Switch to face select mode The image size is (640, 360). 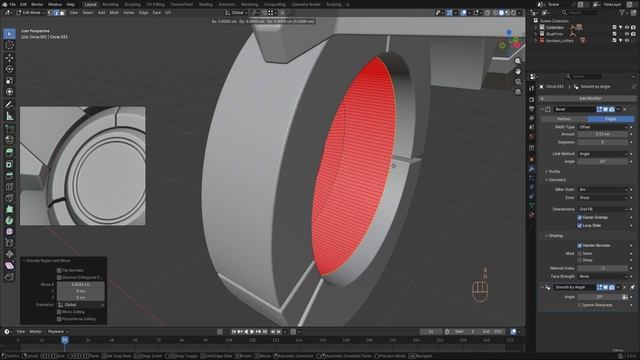[x=62, y=13]
